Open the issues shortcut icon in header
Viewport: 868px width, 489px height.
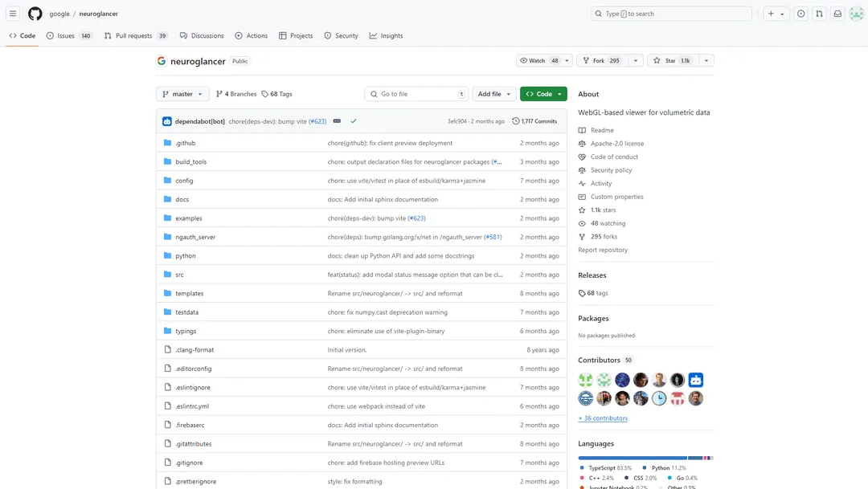801,14
